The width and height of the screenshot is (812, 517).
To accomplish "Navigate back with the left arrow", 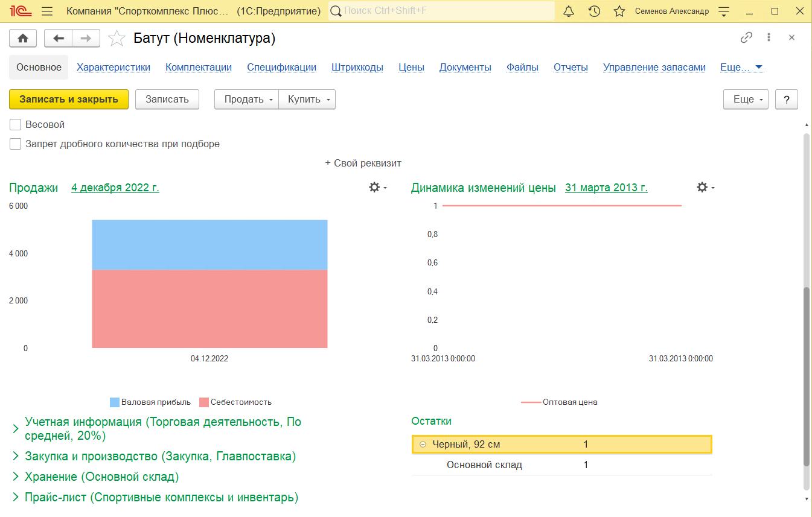I will pyautogui.click(x=59, y=38).
